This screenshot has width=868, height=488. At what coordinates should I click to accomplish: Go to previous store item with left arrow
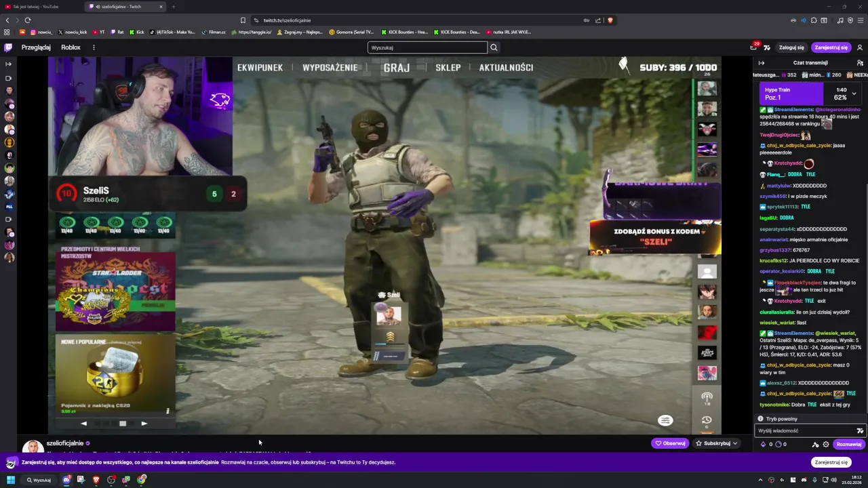(84, 424)
